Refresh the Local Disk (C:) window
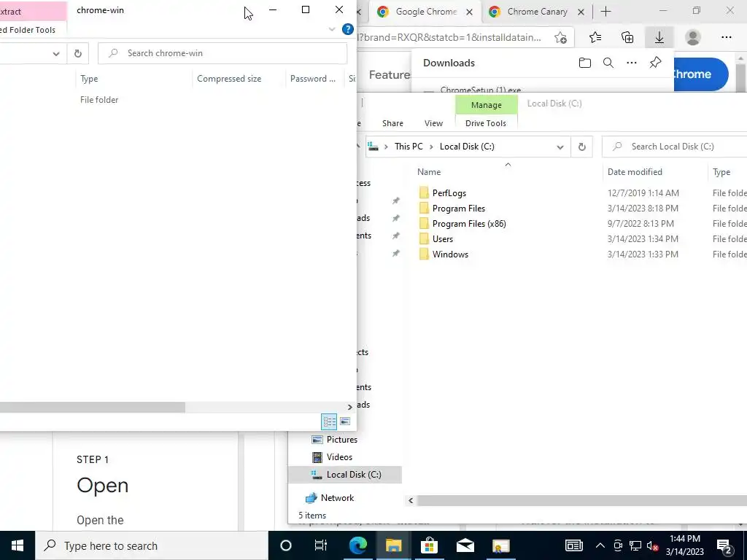Image resolution: width=747 pixels, height=560 pixels. click(x=581, y=147)
